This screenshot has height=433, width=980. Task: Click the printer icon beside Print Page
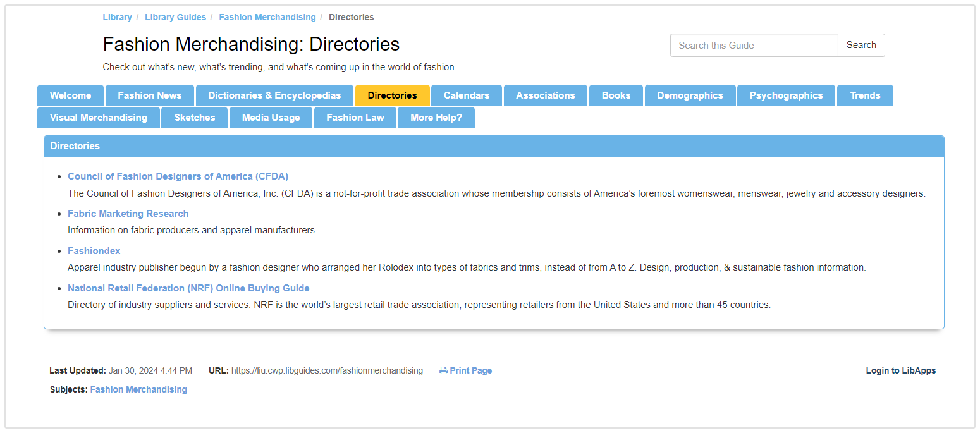tap(443, 371)
